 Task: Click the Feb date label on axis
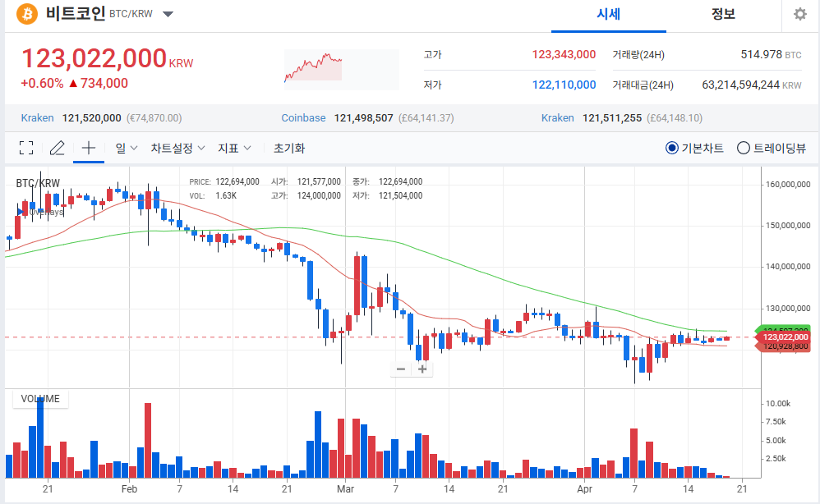(129, 489)
